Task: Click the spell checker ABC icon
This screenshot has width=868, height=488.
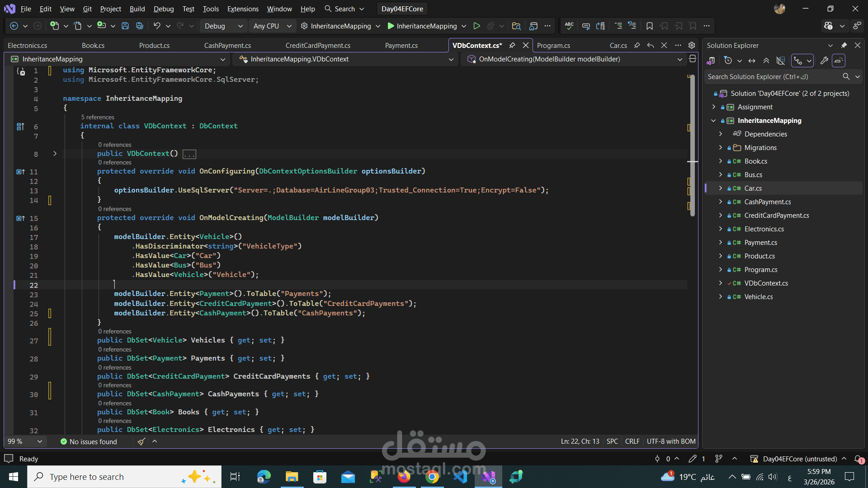Action: click(x=569, y=26)
